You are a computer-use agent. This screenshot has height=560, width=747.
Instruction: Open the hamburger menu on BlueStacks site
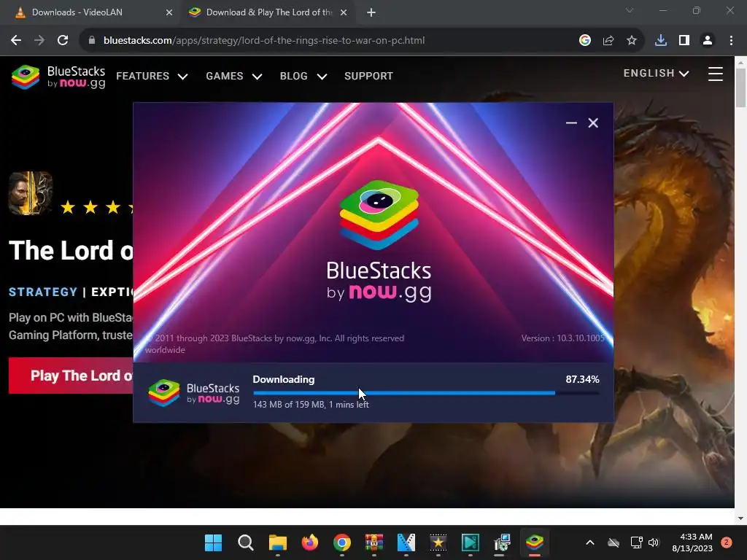click(715, 74)
